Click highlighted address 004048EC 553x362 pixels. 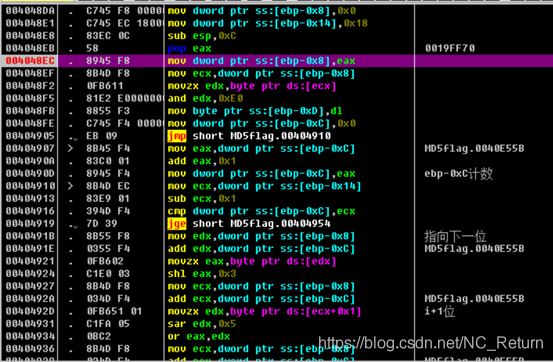coord(30,61)
